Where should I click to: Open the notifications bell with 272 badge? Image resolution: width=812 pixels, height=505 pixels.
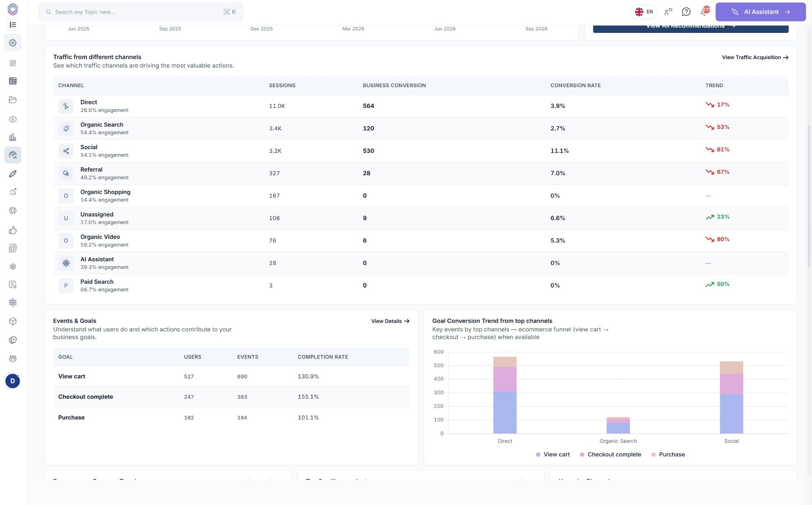pyautogui.click(x=704, y=12)
